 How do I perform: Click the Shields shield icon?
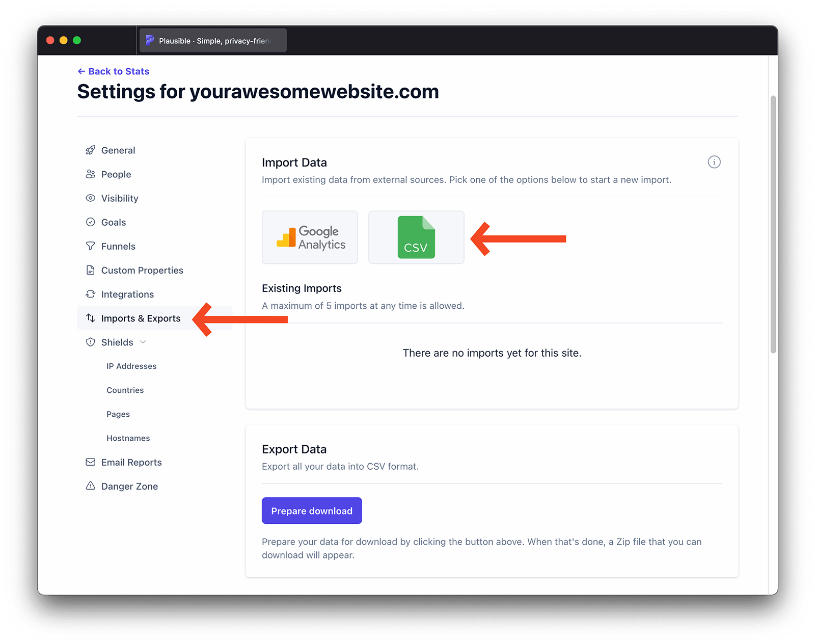pos(90,342)
